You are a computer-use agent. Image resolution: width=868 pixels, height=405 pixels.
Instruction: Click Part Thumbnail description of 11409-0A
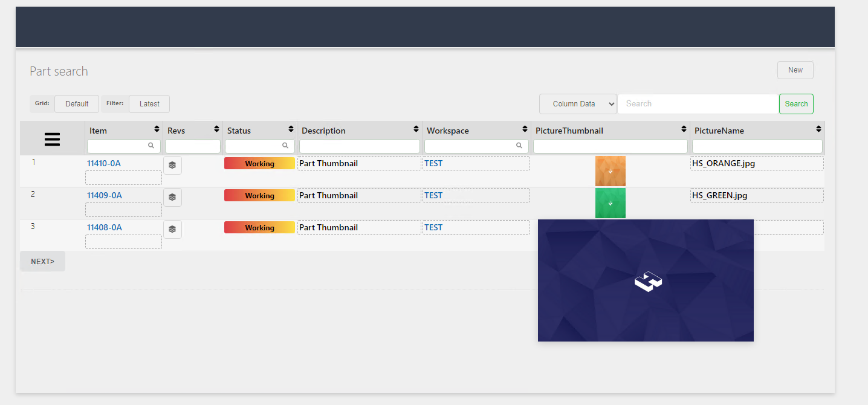coord(359,195)
